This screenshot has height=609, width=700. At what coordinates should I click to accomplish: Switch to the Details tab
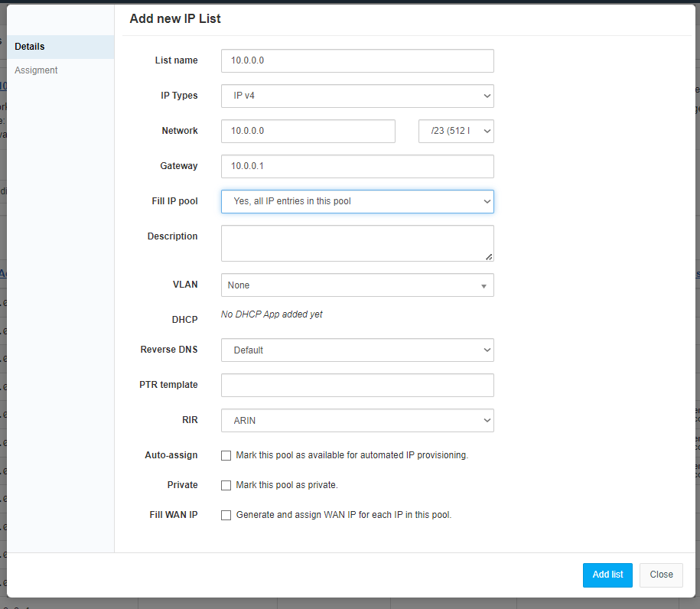click(30, 47)
